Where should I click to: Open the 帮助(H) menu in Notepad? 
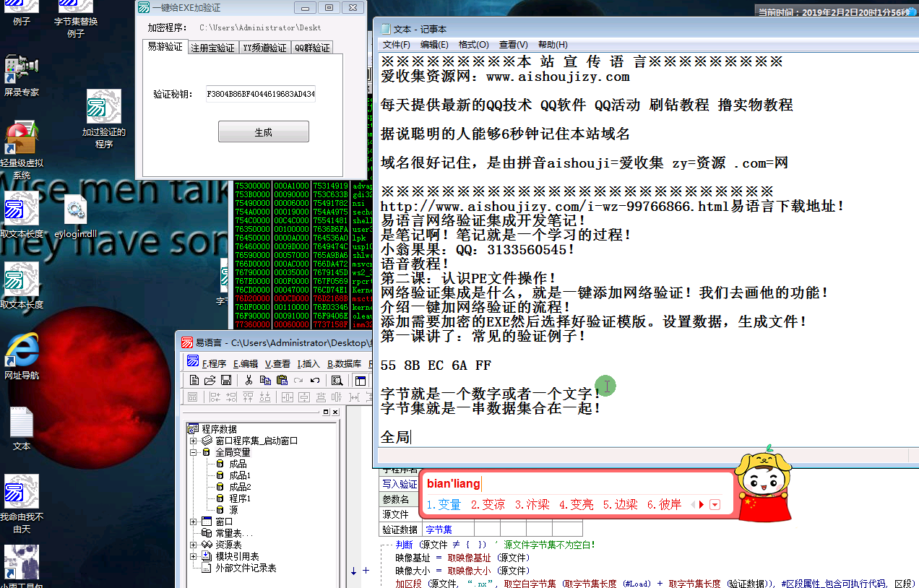point(553,45)
